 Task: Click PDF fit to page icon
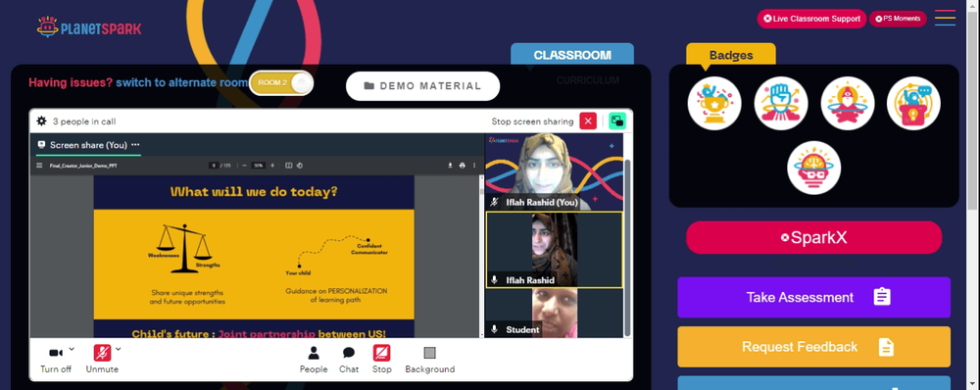tap(289, 166)
